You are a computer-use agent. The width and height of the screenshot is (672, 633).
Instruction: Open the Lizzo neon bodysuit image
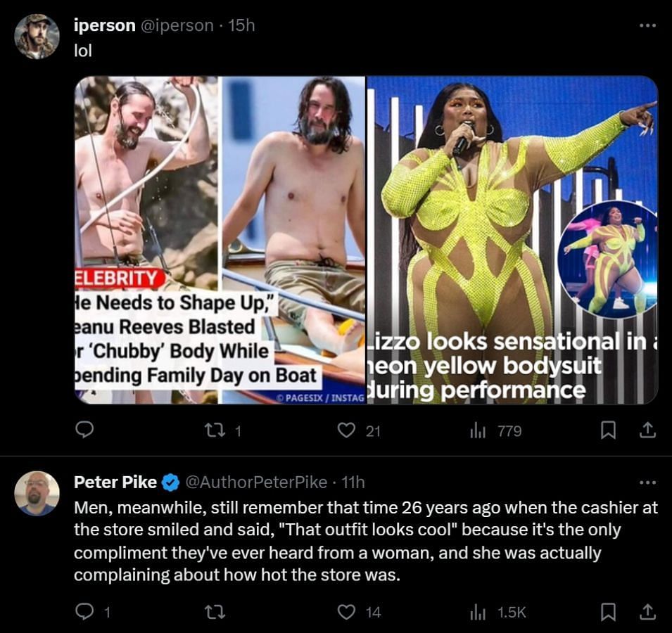click(512, 240)
